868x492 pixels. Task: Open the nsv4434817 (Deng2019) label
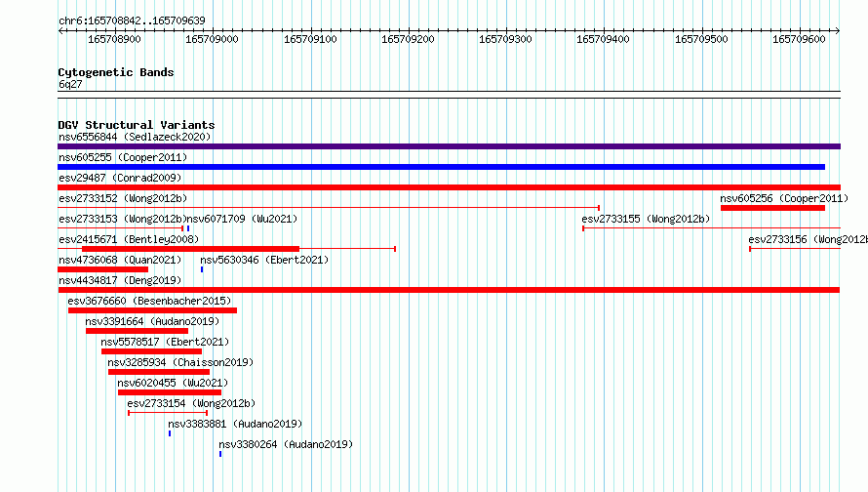point(120,280)
